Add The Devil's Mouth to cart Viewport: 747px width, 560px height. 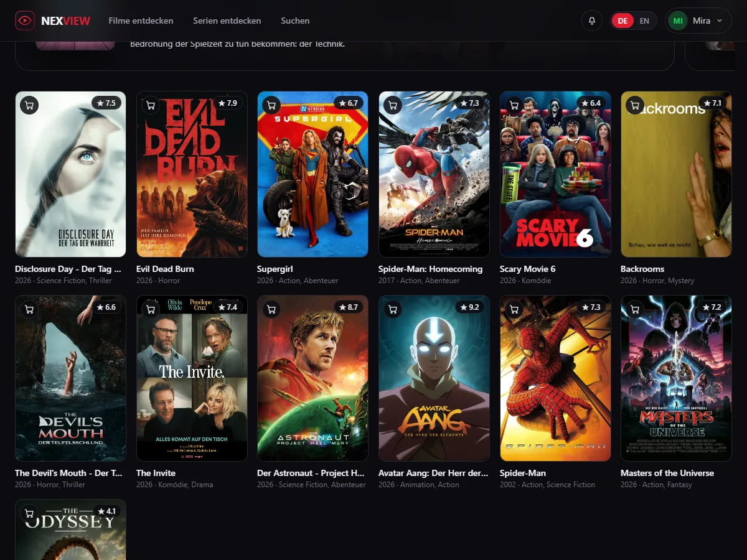point(29,309)
